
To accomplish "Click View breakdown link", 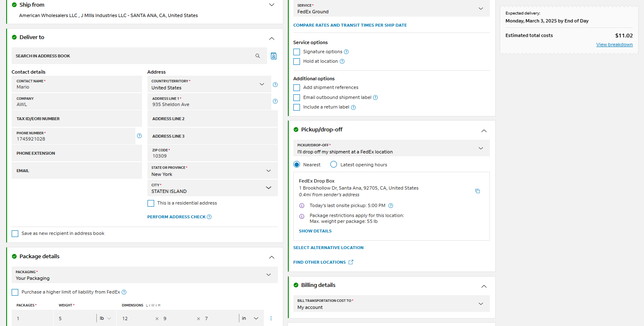I will 615,44.
